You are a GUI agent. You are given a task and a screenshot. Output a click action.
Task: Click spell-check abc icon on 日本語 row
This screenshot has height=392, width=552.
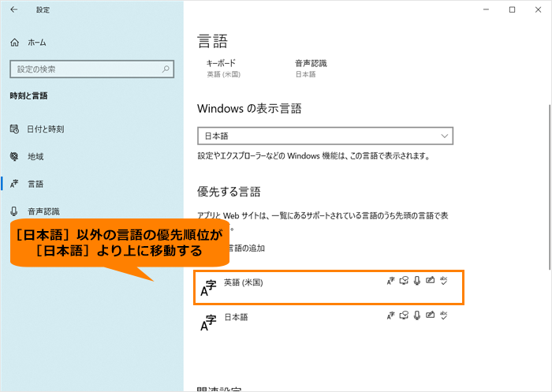point(443,315)
